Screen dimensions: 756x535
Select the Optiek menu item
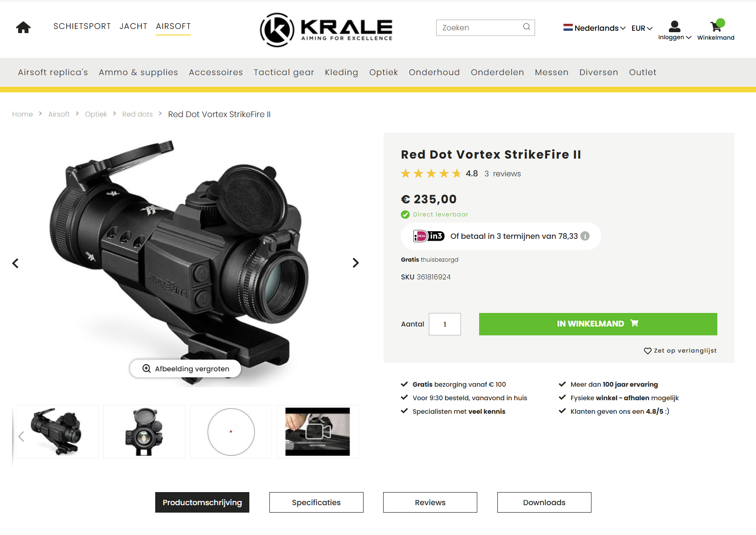[384, 72]
